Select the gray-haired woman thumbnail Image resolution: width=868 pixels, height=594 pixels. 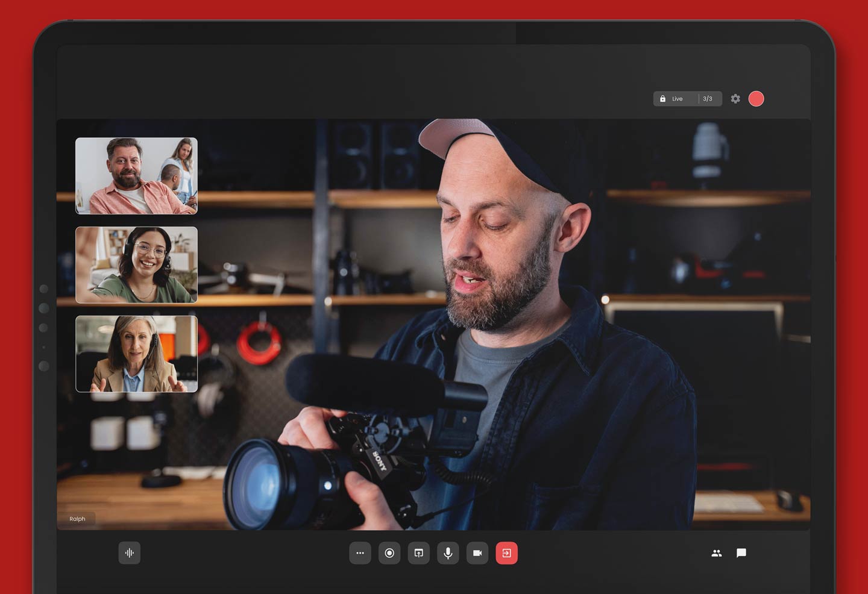(136, 354)
